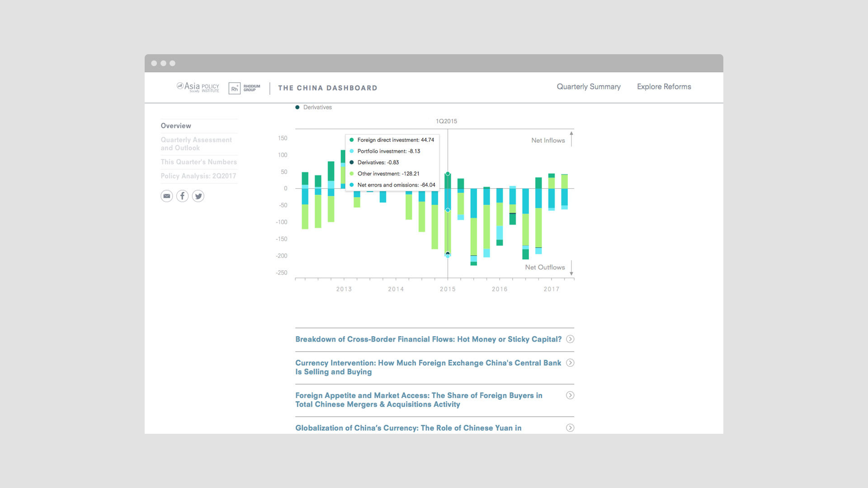The width and height of the screenshot is (868, 488).
Task: Click the Asia Society Policy Institute logo
Action: point(198,87)
